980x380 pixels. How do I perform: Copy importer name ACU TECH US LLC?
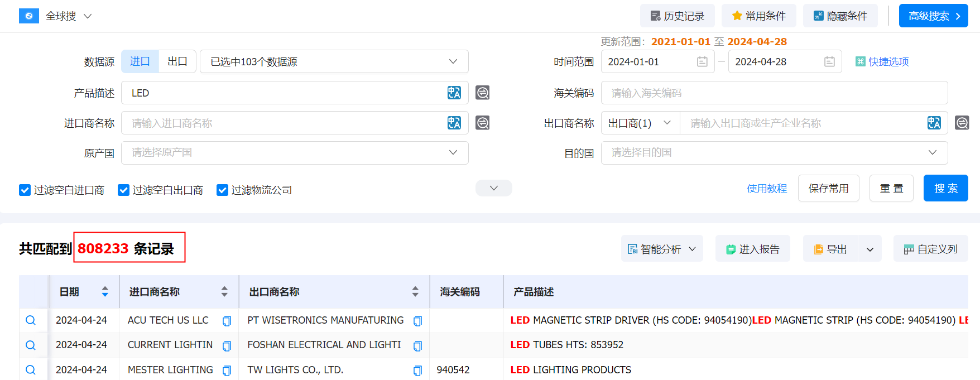point(227,321)
